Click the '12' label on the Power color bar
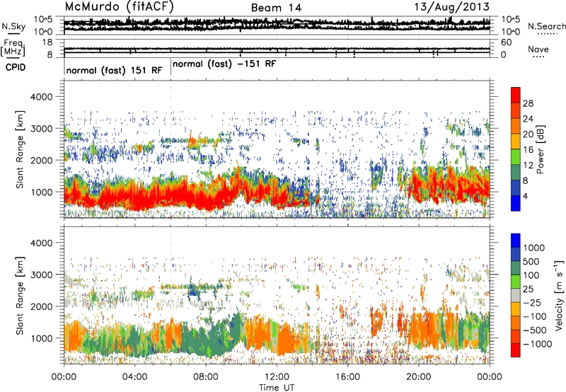Image resolution: width=566 pixels, height=392 pixels. (x=528, y=166)
